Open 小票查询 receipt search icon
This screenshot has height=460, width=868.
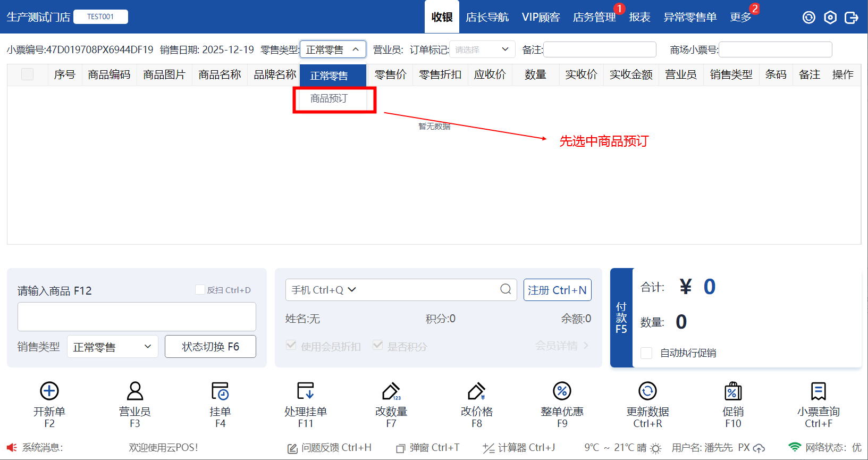pyautogui.click(x=819, y=391)
